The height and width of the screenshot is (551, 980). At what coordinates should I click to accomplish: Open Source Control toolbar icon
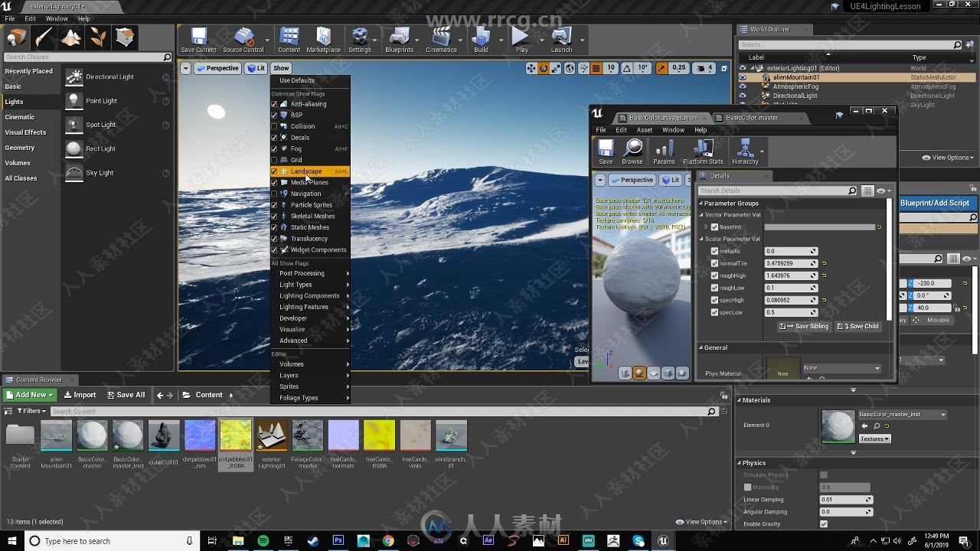tap(243, 40)
